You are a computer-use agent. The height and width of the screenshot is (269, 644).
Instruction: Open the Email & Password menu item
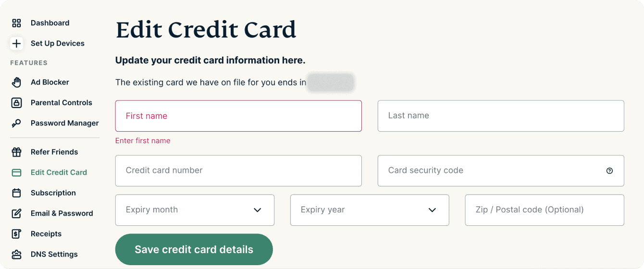pyautogui.click(x=62, y=213)
